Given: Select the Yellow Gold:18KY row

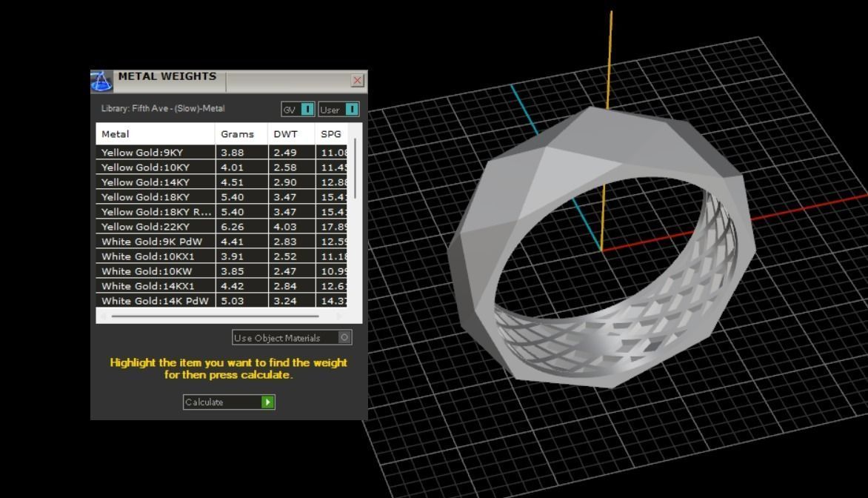Looking at the screenshot, I should pyautogui.click(x=221, y=197).
